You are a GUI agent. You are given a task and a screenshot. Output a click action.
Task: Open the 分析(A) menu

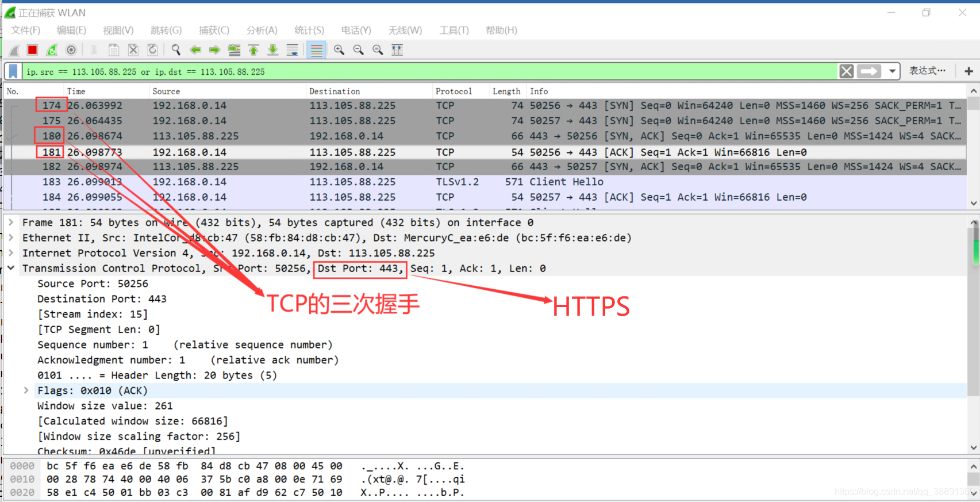coord(262,30)
